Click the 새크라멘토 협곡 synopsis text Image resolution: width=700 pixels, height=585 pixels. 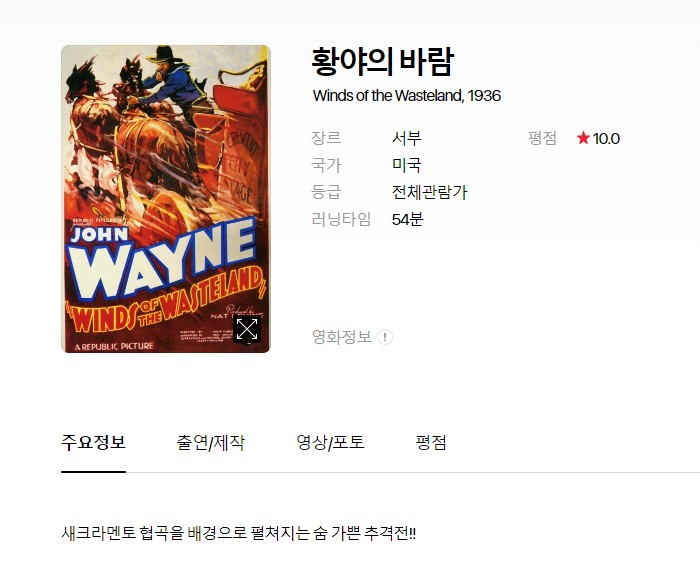tap(238, 533)
